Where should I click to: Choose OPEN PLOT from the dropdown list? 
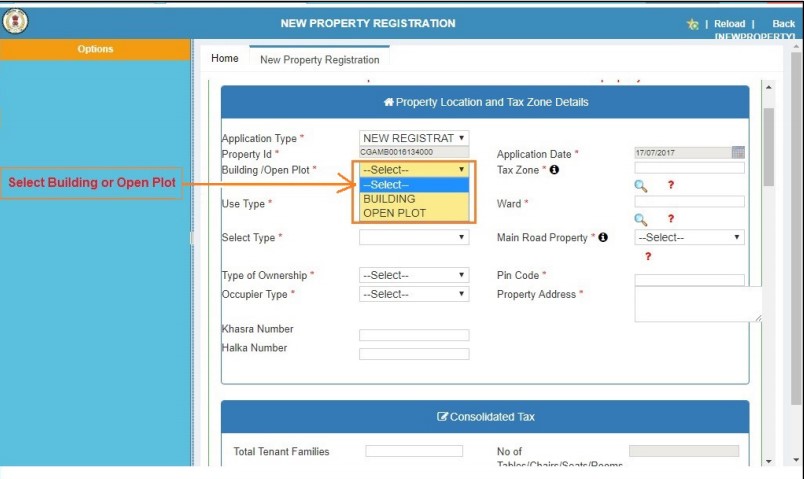(x=394, y=213)
